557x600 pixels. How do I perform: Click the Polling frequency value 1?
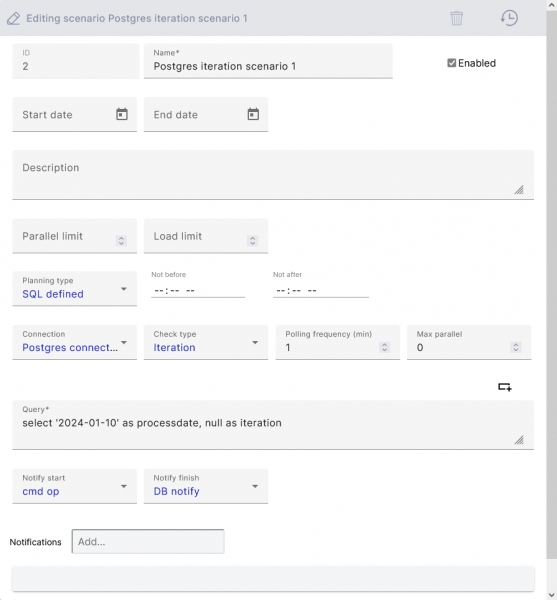tap(288, 347)
